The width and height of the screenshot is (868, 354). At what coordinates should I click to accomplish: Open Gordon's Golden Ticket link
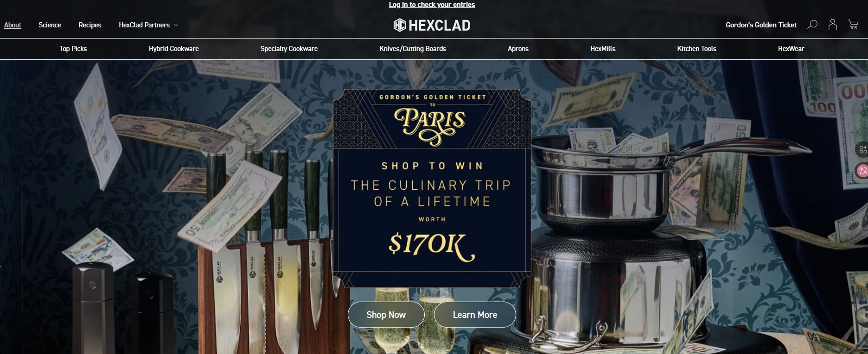[x=761, y=25]
